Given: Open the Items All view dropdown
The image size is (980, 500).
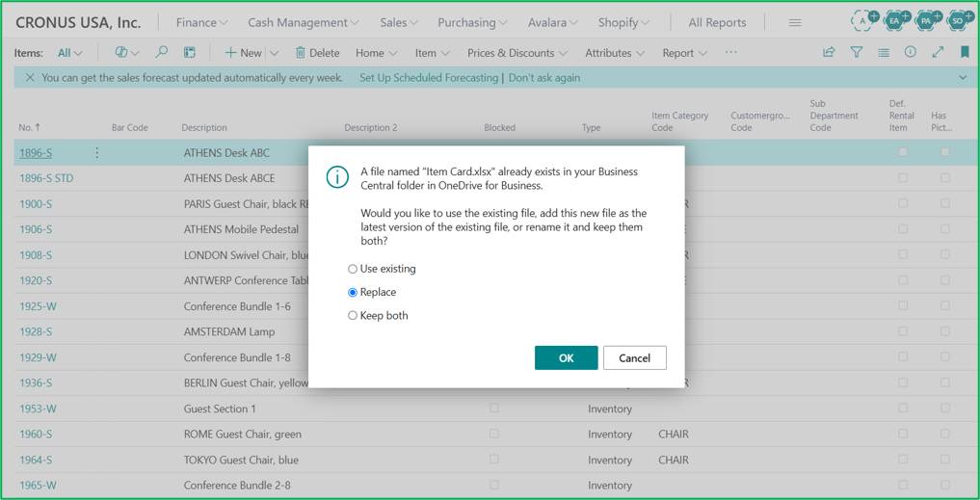Looking at the screenshot, I should [69, 53].
